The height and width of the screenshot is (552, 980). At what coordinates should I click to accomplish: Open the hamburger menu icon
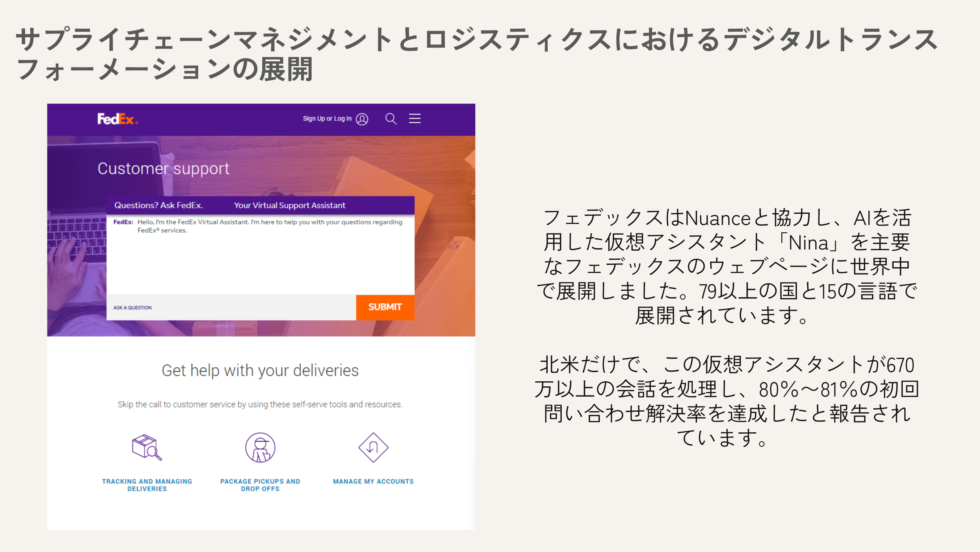tap(415, 118)
